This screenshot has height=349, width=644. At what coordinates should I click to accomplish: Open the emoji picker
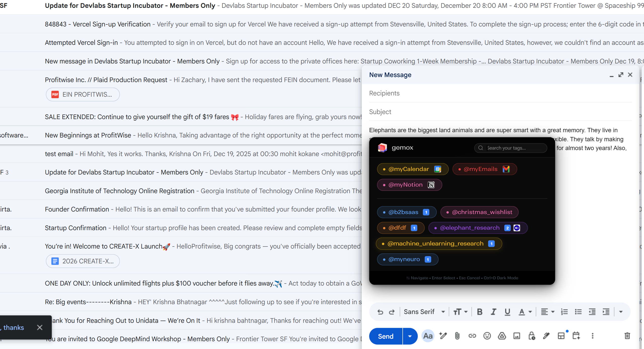coord(487,336)
